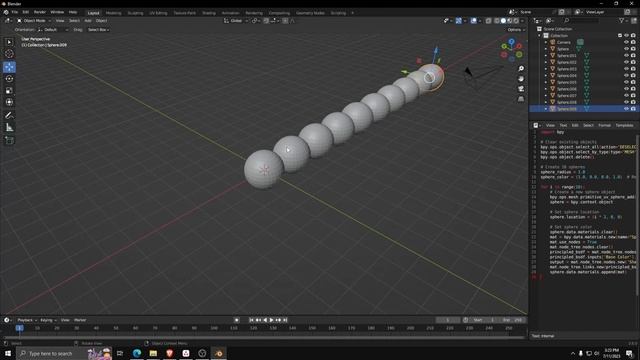
Task: Switch to the Geometry Nodes workspace tab
Action: point(310,13)
